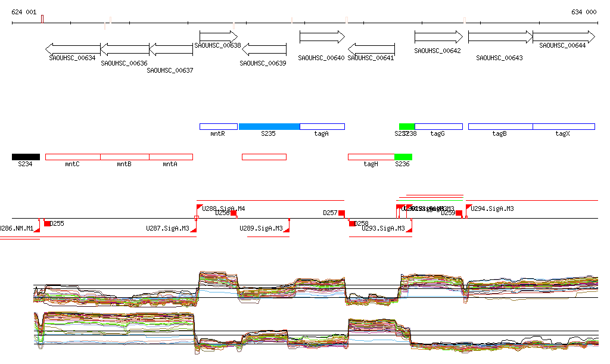The image size is (610, 364).
Task: Click the green S236 segment box
Action: coord(403,157)
